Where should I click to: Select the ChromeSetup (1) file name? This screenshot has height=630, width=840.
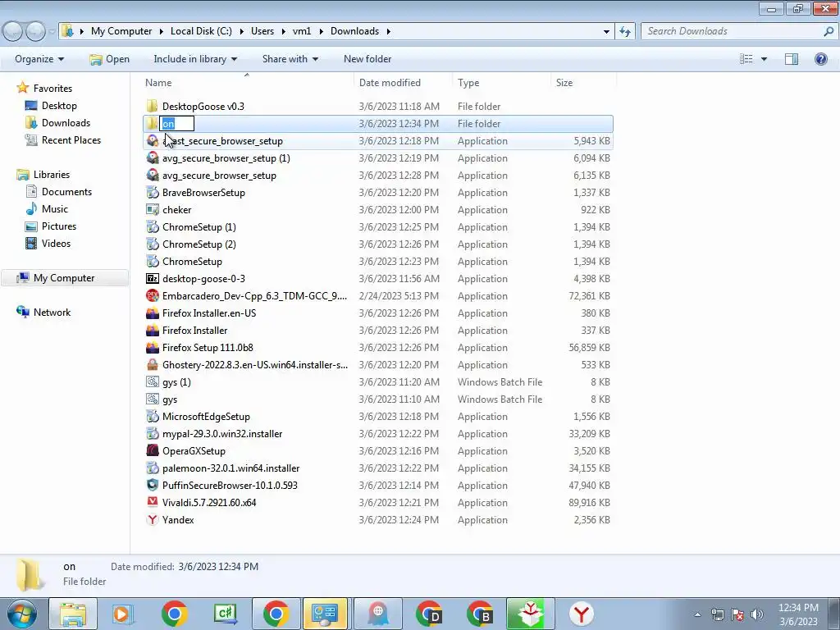[199, 227]
